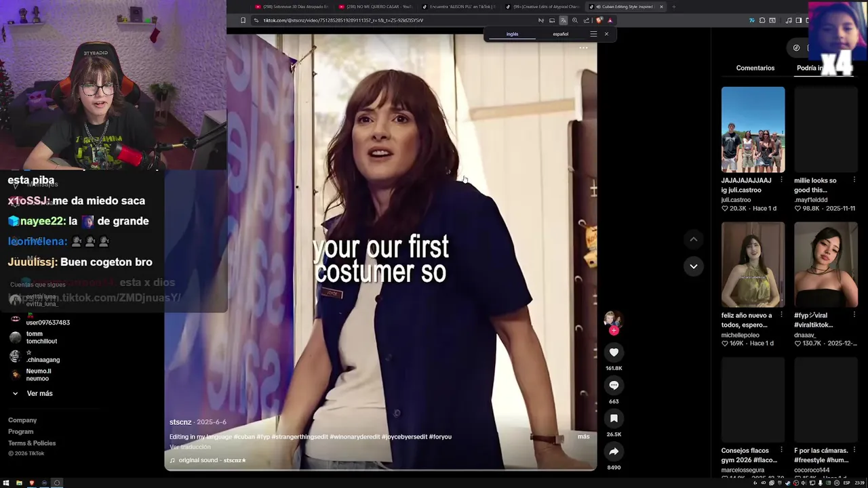Click the ESP language indicator in system tray
Image resolution: width=868 pixels, height=488 pixels.
tap(847, 483)
